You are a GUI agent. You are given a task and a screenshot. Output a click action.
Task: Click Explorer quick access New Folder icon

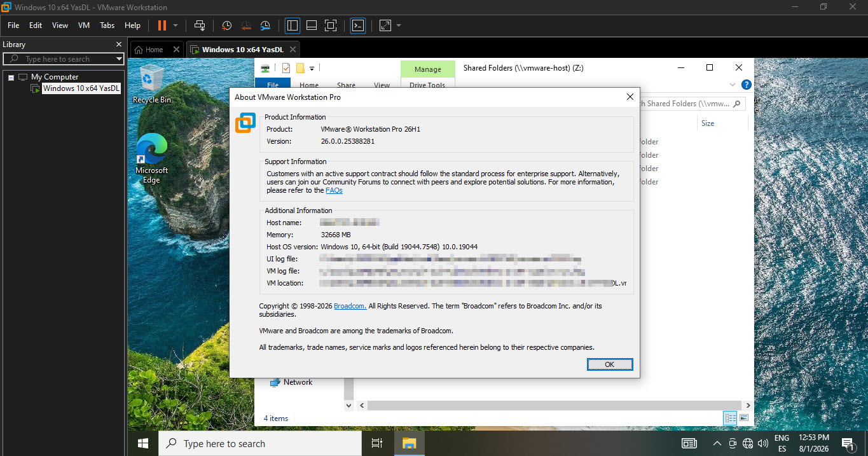[300, 68]
